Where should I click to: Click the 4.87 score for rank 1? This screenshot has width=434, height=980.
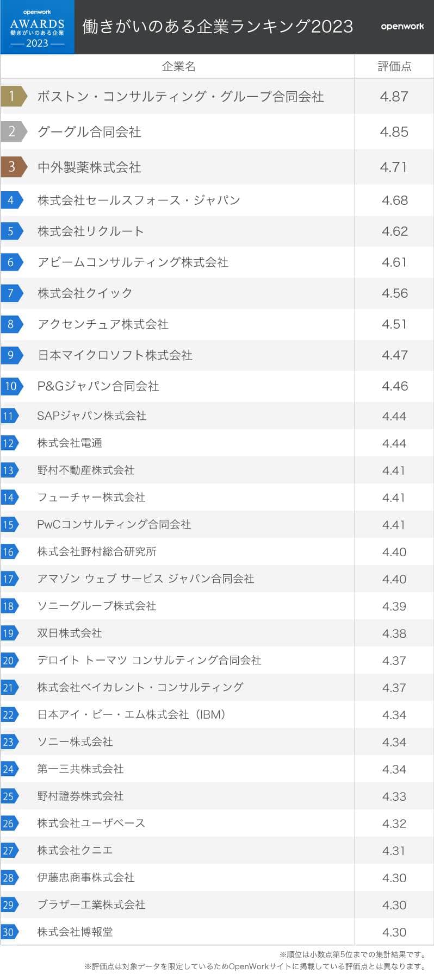pyautogui.click(x=394, y=97)
